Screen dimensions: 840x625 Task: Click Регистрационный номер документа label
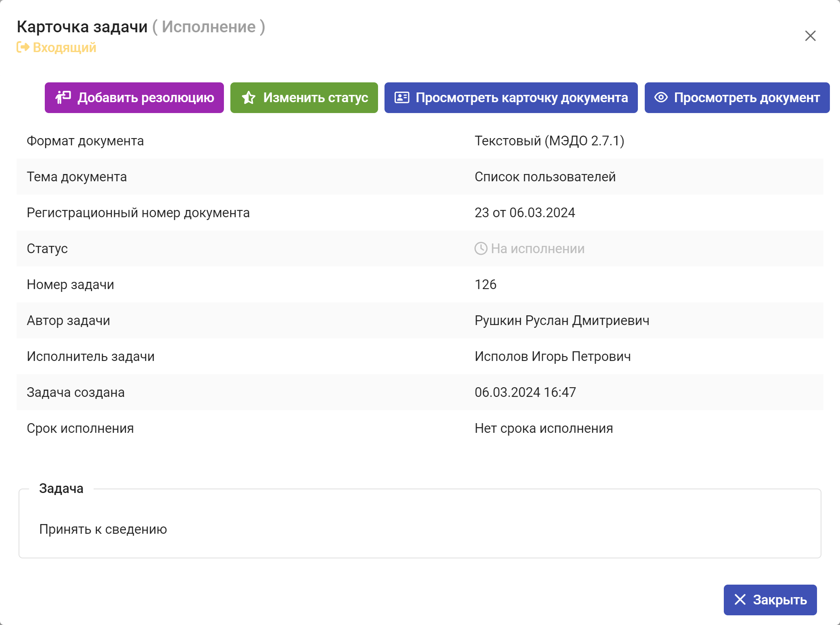pyautogui.click(x=138, y=213)
